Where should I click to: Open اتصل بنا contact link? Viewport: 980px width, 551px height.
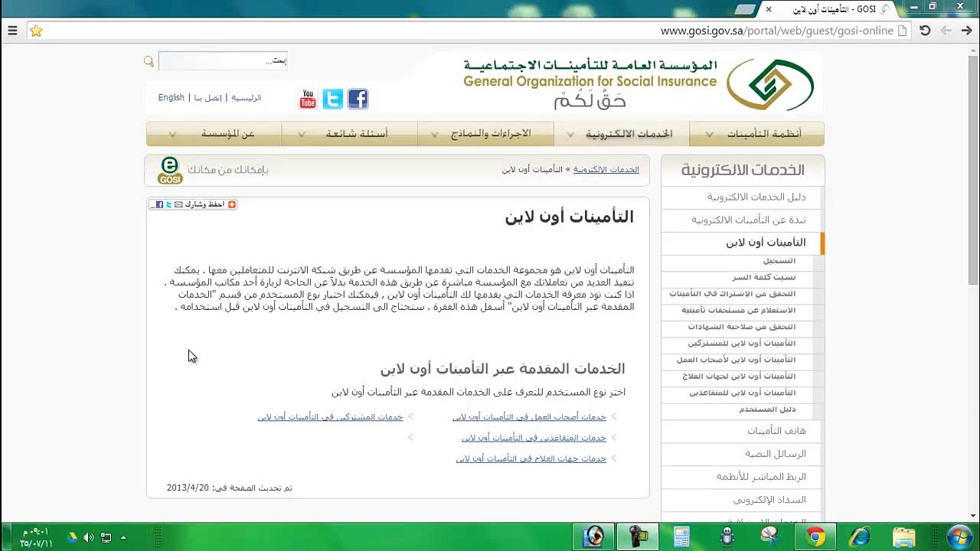pos(207,98)
